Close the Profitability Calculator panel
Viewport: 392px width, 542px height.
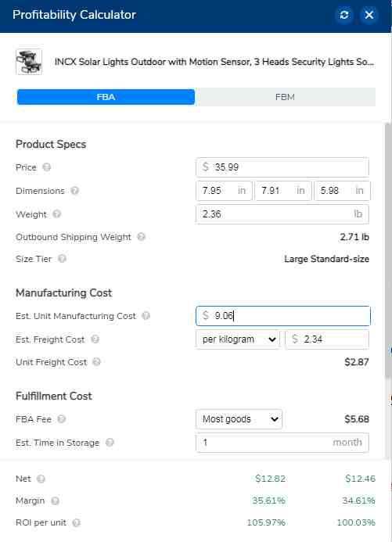369,15
